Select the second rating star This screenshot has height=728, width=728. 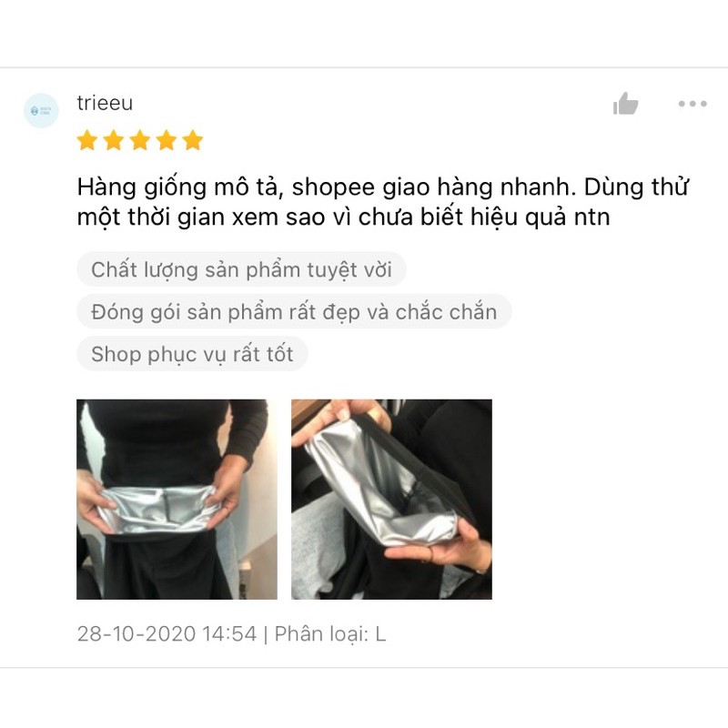pyautogui.click(x=114, y=140)
